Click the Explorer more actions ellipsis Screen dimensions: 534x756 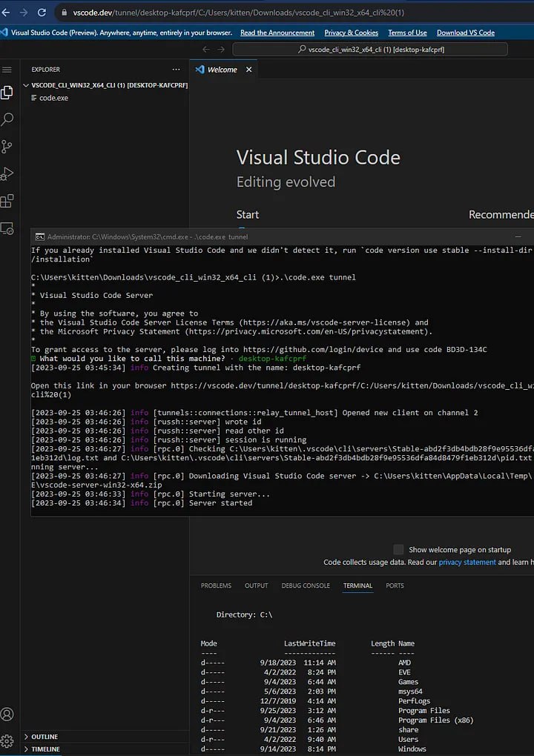(176, 70)
